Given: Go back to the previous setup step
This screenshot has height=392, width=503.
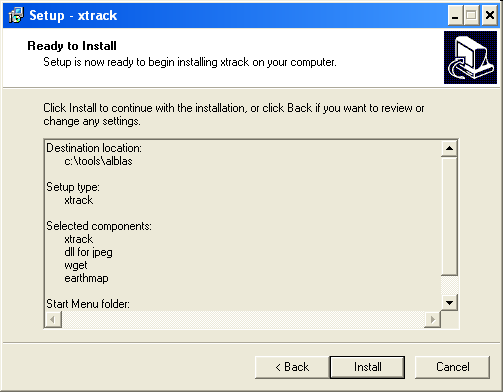Looking at the screenshot, I should (x=292, y=367).
